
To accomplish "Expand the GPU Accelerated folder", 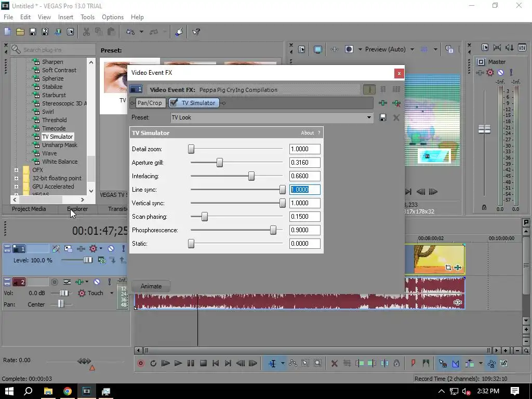I will (x=16, y=187).
